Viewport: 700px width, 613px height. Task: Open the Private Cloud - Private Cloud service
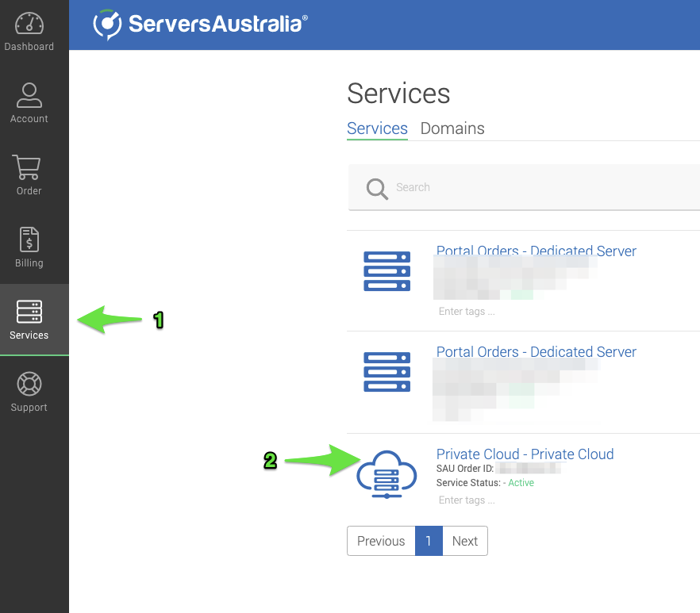point(525,454)
